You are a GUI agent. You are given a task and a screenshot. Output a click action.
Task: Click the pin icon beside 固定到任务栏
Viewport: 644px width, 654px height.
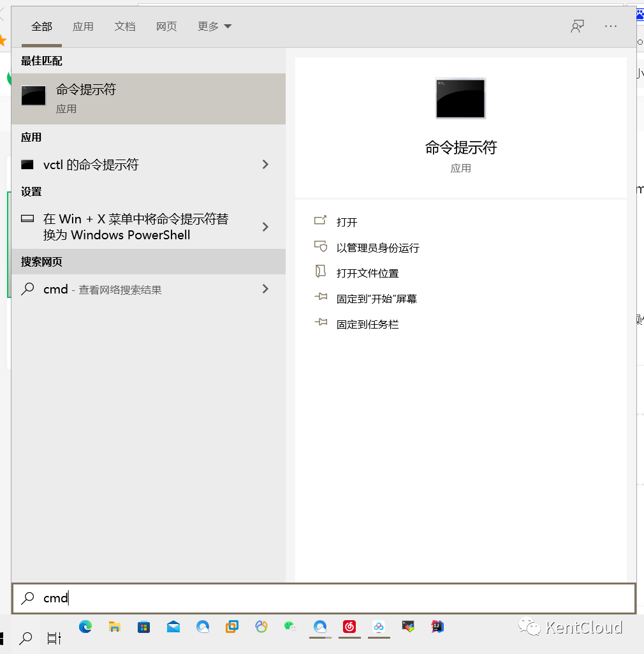click(x=321, y=323)
